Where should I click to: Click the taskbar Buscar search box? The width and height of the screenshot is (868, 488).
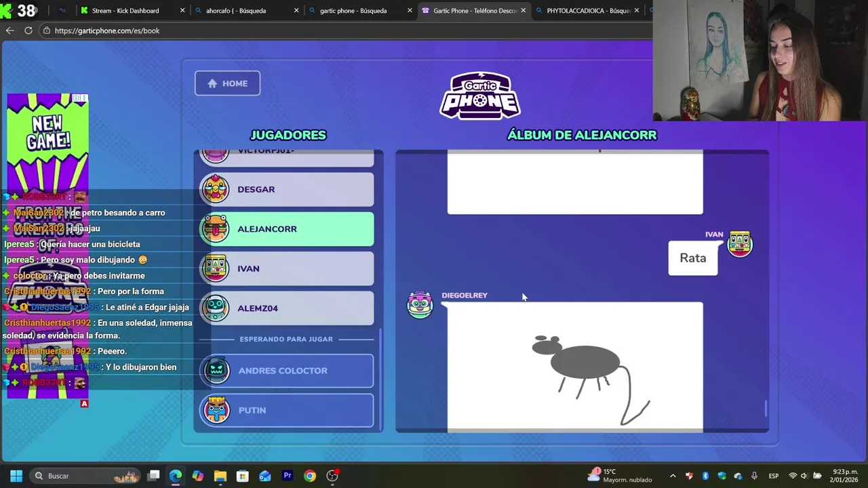[x=86, y=476]
